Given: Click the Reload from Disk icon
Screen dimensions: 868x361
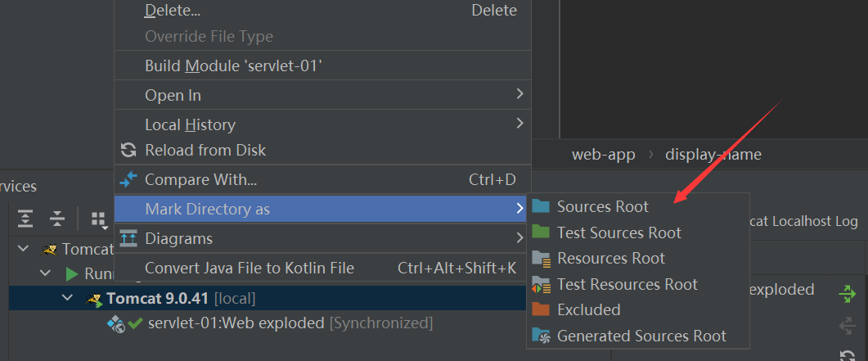Looking at the screenshot, I should coord(128,150).
